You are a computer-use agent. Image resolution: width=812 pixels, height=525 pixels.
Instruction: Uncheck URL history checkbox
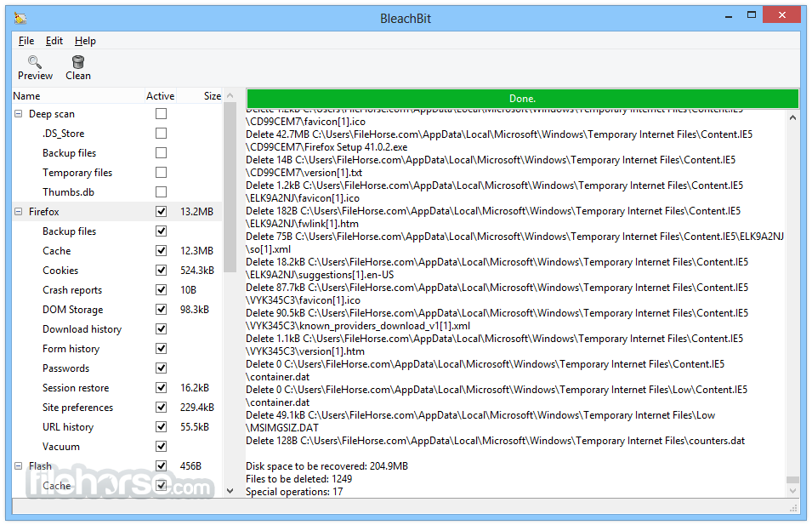pos(161,427)
